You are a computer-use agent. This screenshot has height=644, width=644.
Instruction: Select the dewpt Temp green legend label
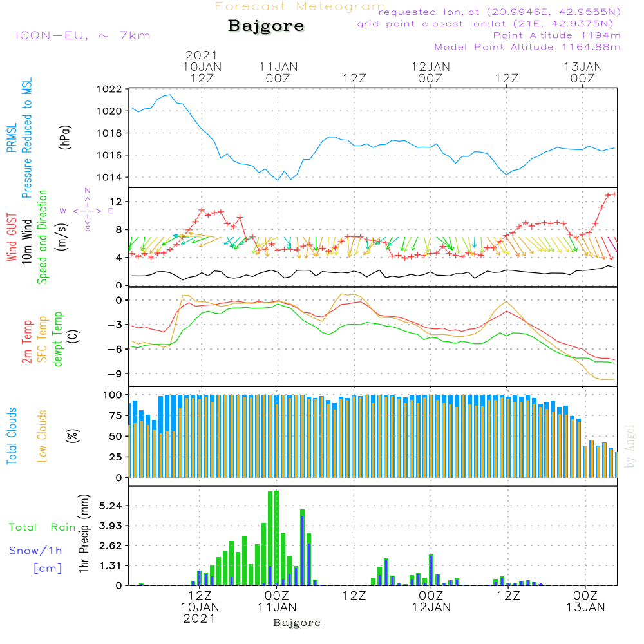pyautogui.click(x=58, y=339)
